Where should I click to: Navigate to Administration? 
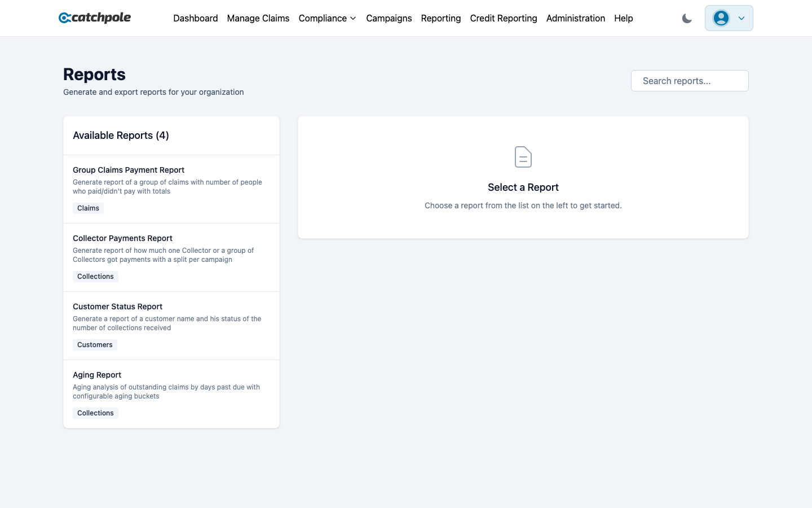[x=576, y=18]
